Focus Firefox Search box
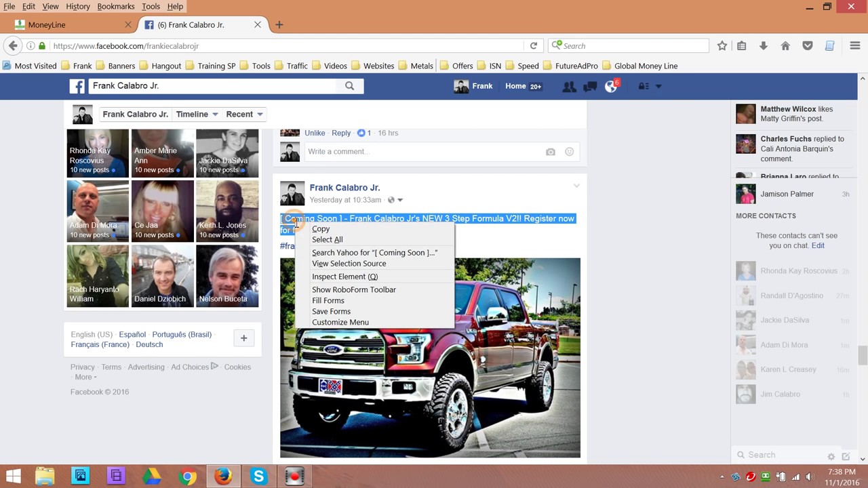 click(629, 45)
